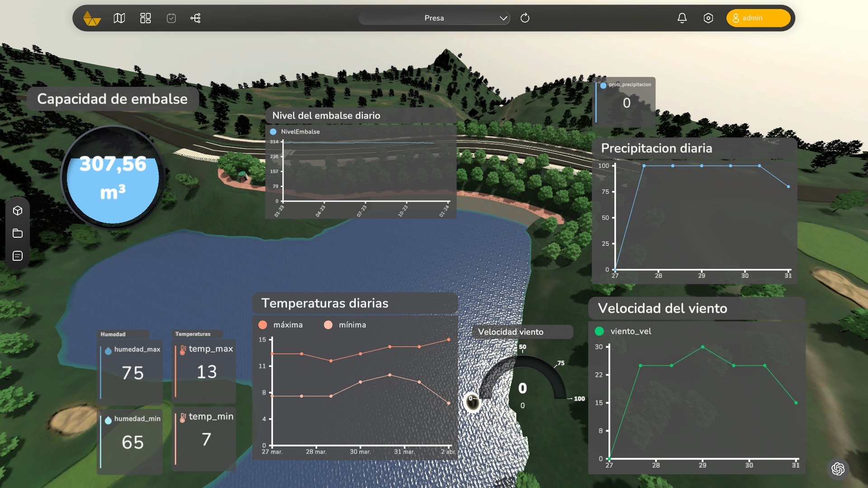
Task: Toggle the viento_vel series legend
Action: [600, 331]
